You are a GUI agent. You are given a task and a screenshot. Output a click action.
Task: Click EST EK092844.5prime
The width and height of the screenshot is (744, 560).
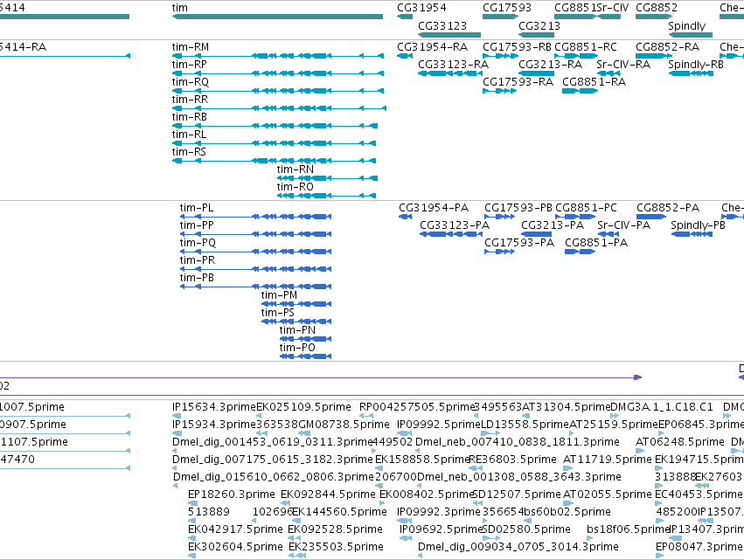[328, 494]
